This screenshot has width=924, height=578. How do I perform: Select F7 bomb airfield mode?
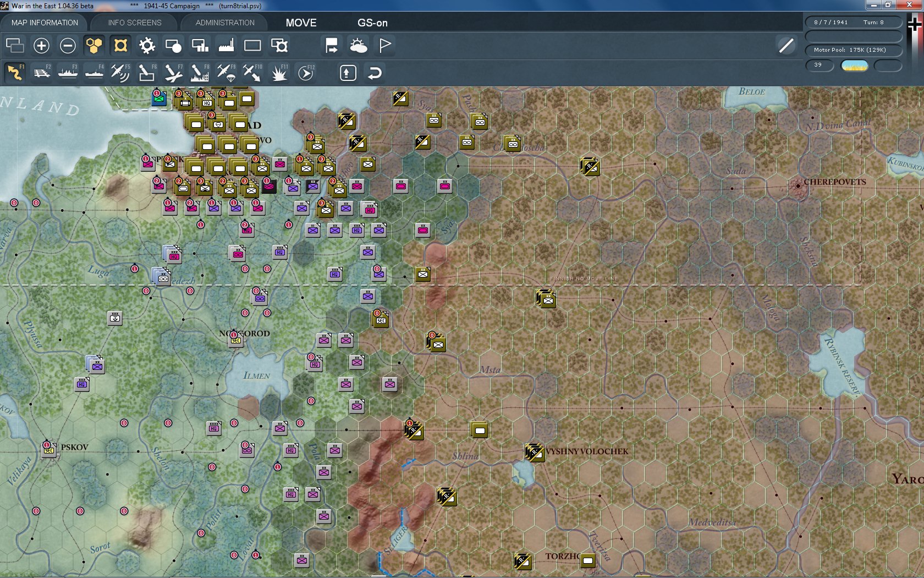point(173,73)
